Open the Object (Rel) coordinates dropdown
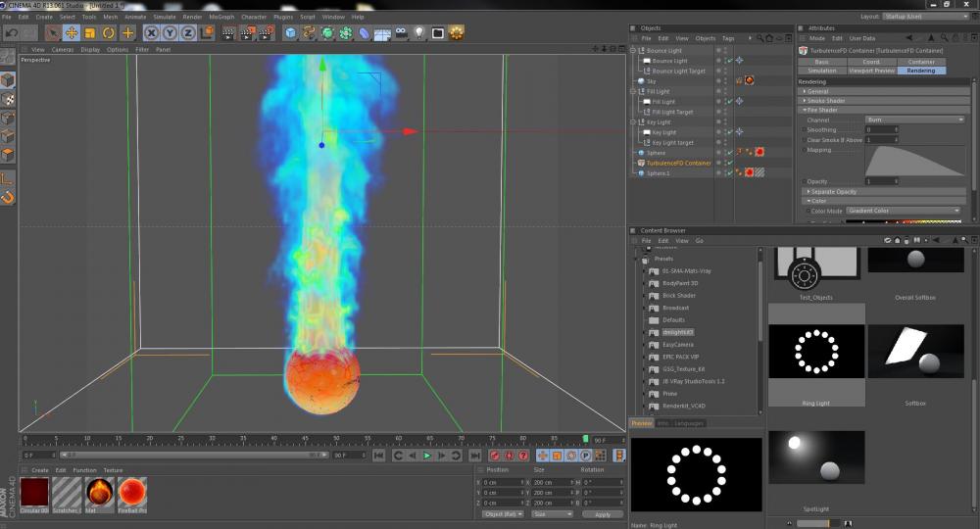The height and width of the screenshot is (529, 980). coord(503,514)
